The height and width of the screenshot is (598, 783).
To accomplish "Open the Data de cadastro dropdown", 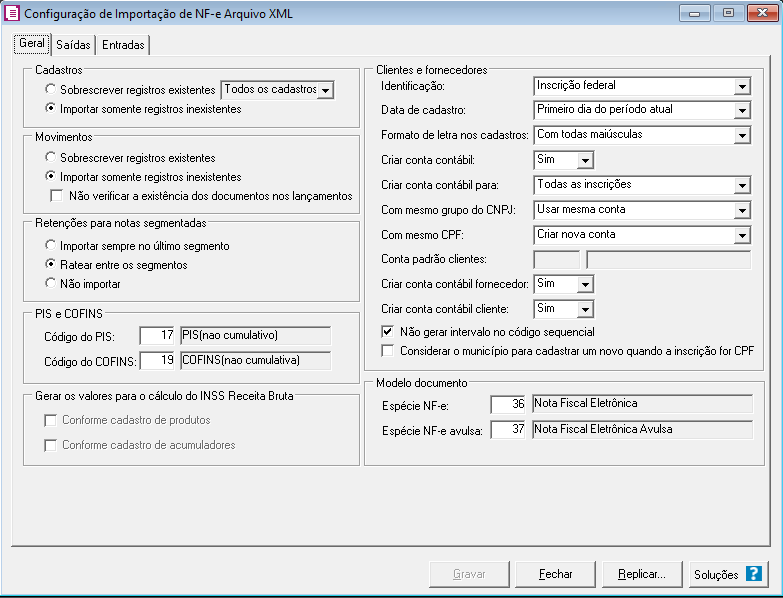I will (x=741, y=110).
